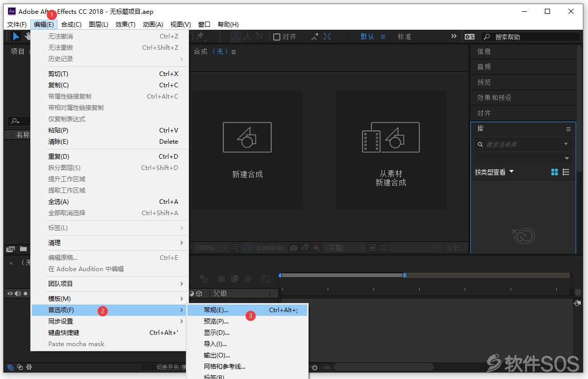588x379 pixels.
Task: Open the 按类型查看 dropdown
Action: point(494,172)
